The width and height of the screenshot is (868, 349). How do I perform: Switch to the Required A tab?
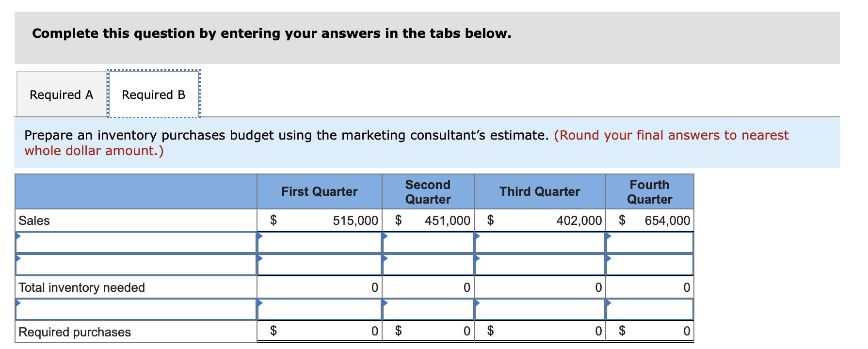pyautogui.click(x=62, y=94)
